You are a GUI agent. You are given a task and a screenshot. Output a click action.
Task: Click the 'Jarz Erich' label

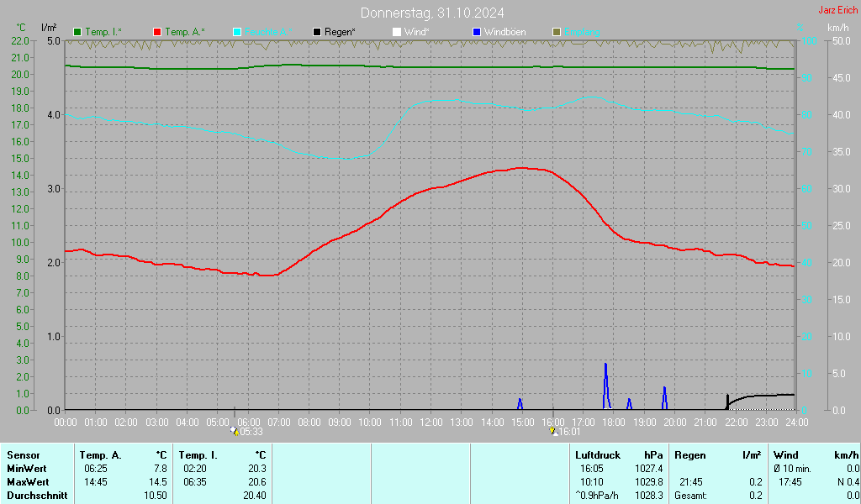(x=838, y=10)
